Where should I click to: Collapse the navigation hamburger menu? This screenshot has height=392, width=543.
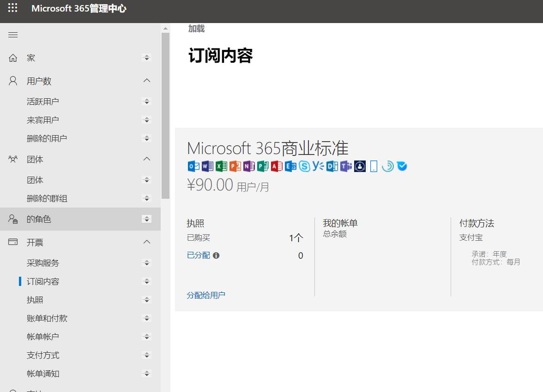[13, 35]
